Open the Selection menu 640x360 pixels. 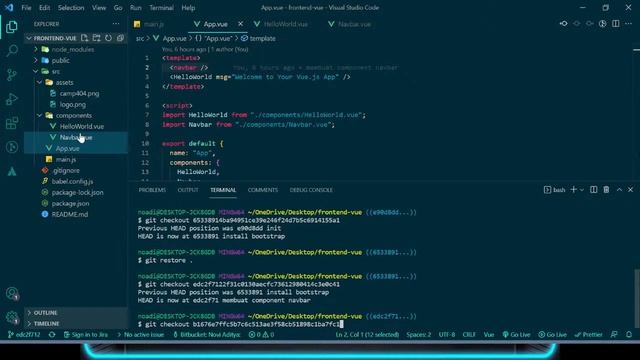(x=71, y=8)
